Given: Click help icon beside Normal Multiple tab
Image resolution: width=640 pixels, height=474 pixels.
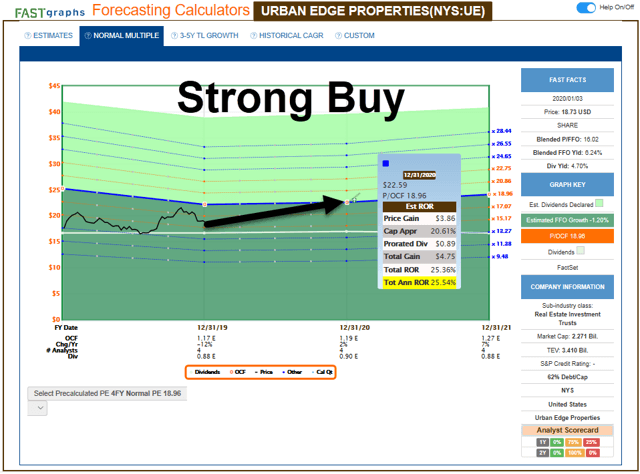Looking at the screenshot, I should coord(88,36).
